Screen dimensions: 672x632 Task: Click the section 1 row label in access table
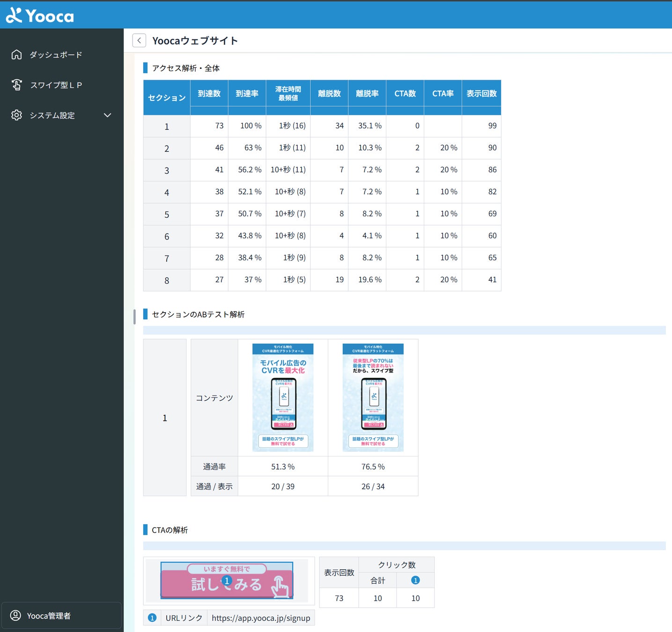pos(167,126)
